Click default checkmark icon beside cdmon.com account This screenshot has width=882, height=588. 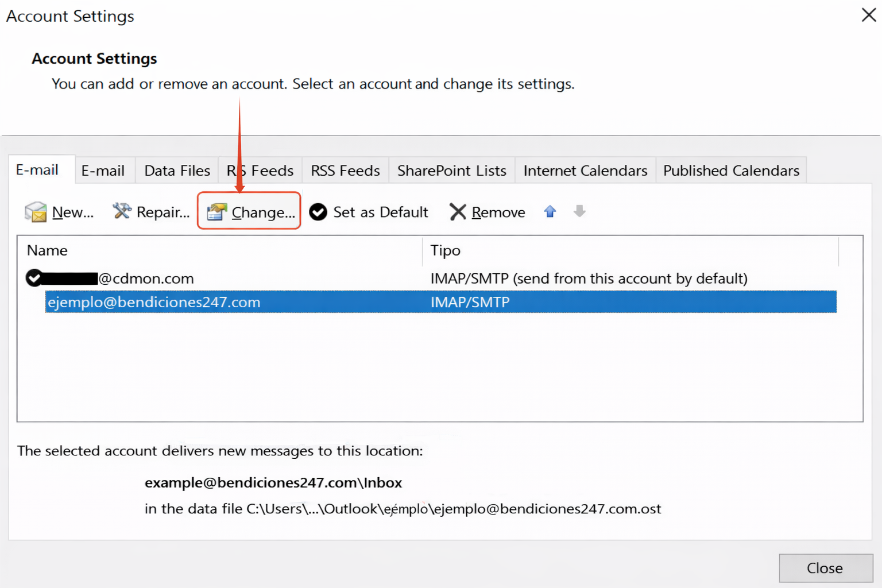34,278
